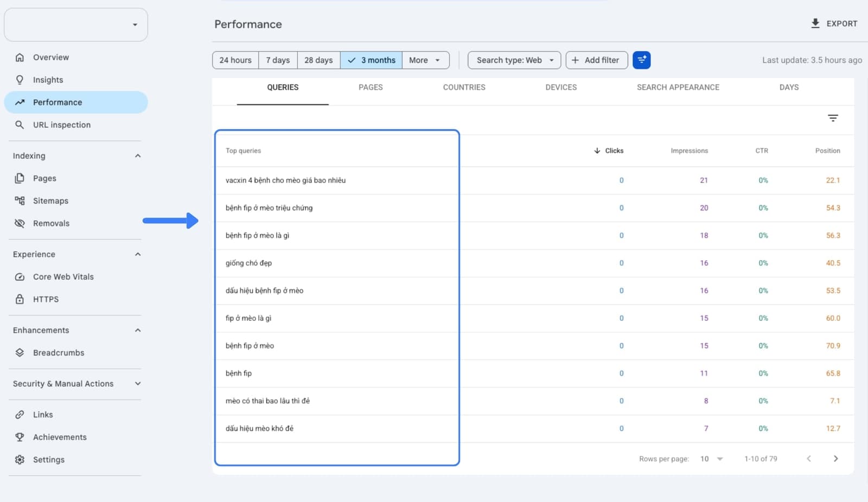868x502 pixels.
Task: Click the Add filter button
Action: coord(597,60)
